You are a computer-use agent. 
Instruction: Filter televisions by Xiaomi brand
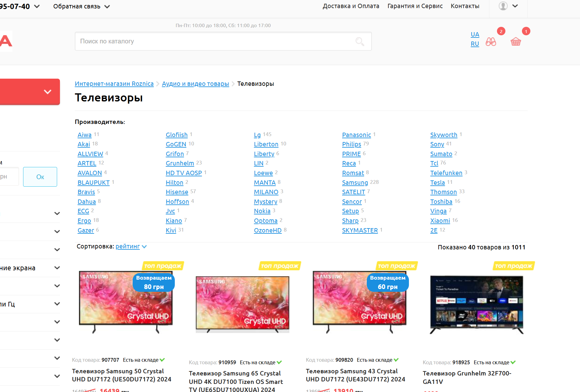pos(440,221)
